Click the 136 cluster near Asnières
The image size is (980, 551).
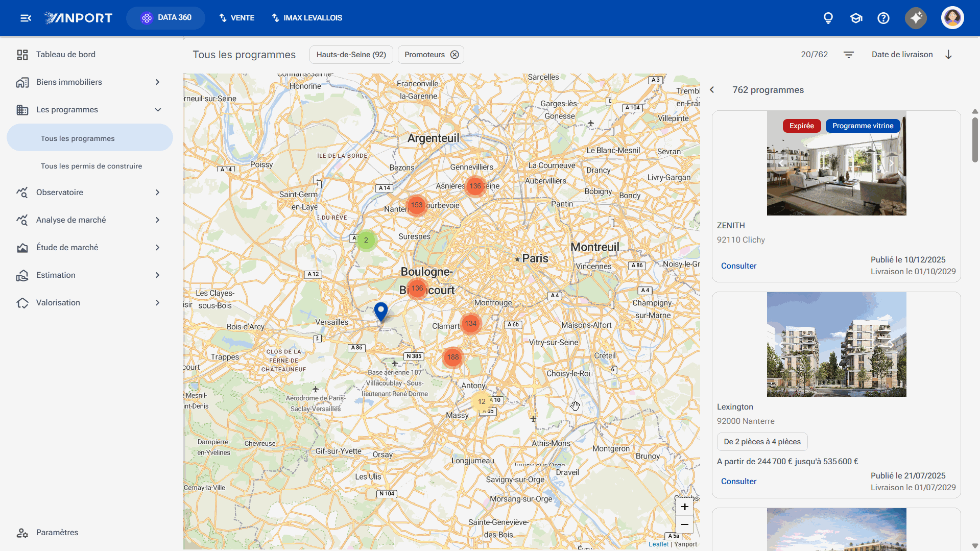(x=475, y=186)
